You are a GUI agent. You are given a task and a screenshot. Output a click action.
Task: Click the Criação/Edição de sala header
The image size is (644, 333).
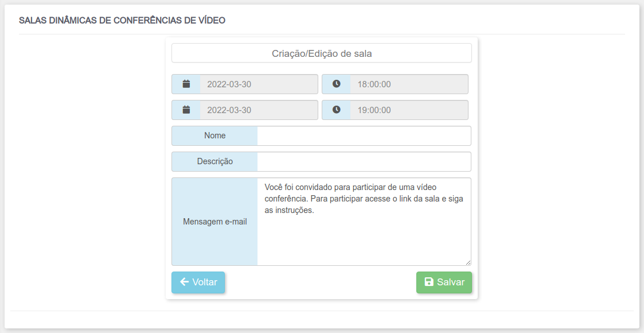322,53
